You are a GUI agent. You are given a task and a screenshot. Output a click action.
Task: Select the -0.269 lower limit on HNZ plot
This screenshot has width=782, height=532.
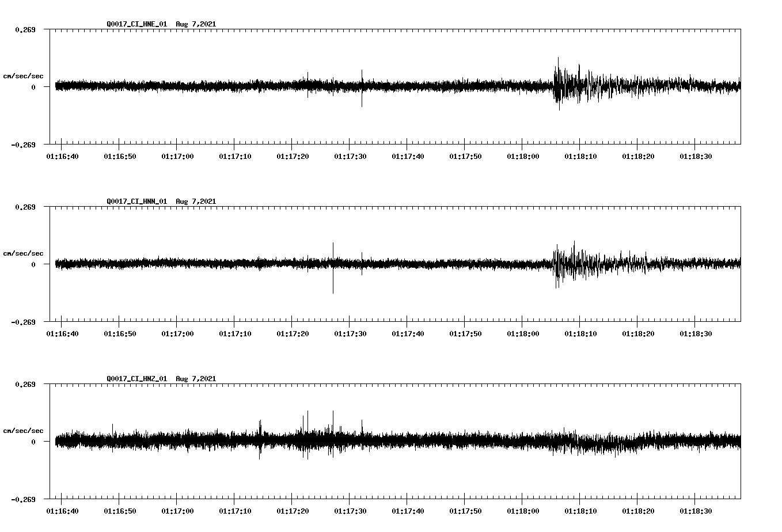(x=23, y=499)
